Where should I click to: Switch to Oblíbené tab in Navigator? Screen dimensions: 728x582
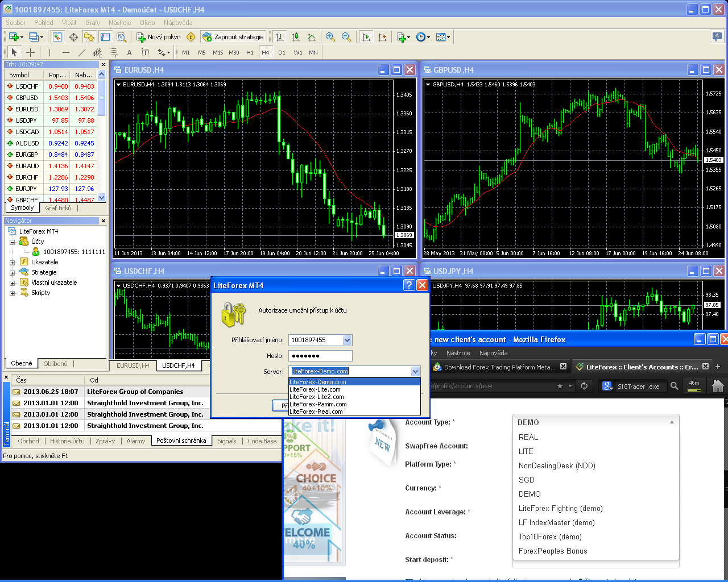[x=55, y=364]
